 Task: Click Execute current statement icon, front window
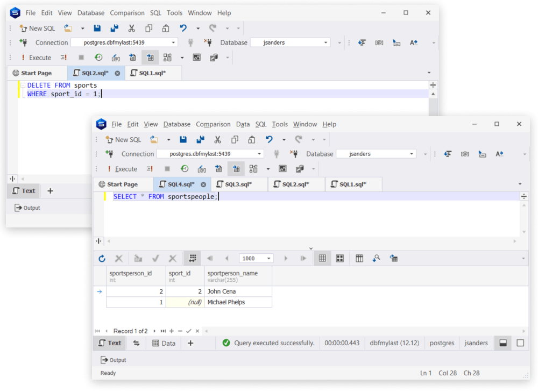point(150,169)
